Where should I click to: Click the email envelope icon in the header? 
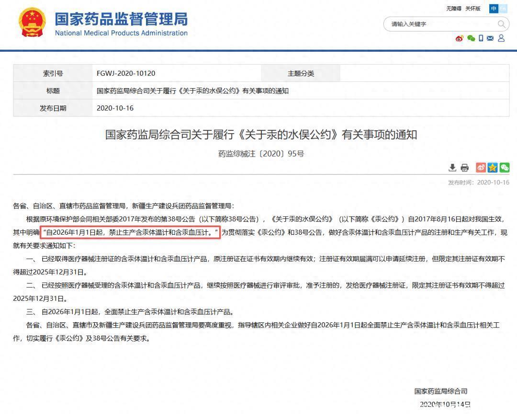(x=490, y=38)
